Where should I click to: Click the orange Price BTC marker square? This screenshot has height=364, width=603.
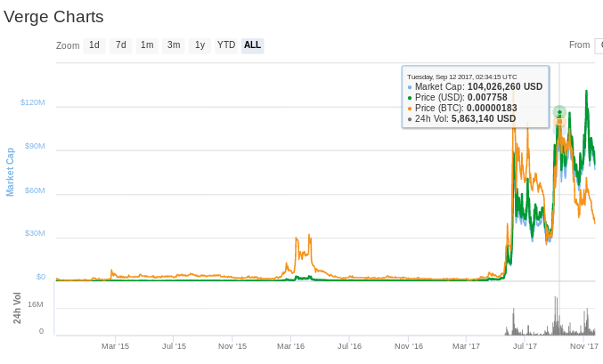(x=559, y=121)
